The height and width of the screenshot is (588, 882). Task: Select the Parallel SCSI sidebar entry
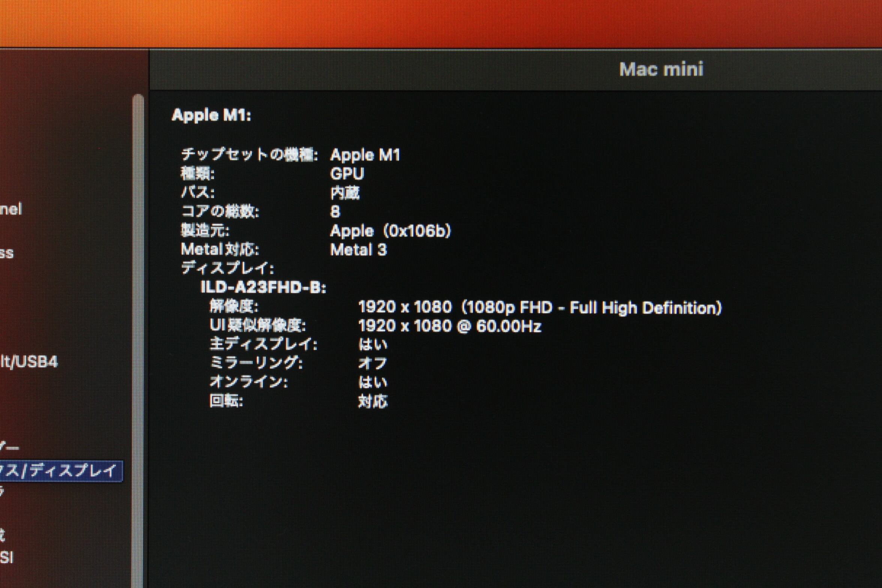pos(7,557)
